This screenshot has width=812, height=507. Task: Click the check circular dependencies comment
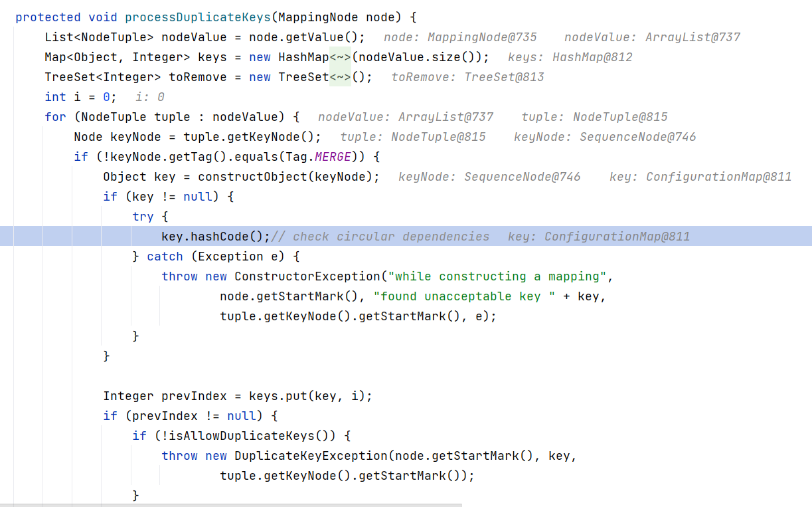click(380, 237)
